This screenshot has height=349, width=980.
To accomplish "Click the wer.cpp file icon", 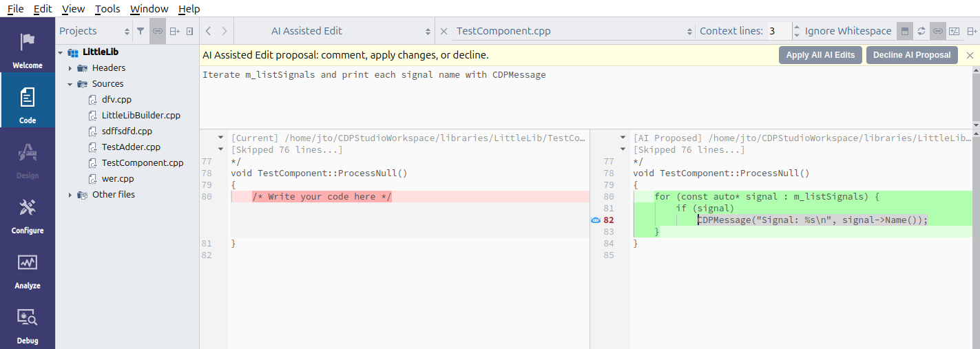I will pos(93,179).
